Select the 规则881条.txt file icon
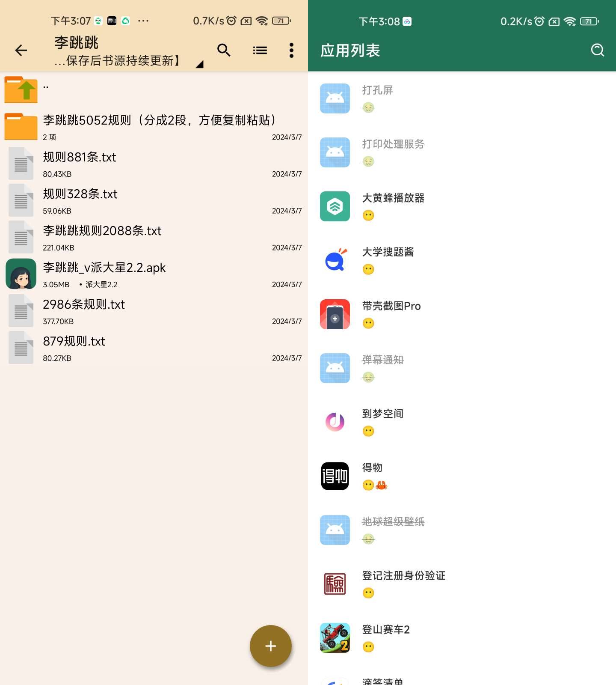Screen dimensions: 616x685 21,163
